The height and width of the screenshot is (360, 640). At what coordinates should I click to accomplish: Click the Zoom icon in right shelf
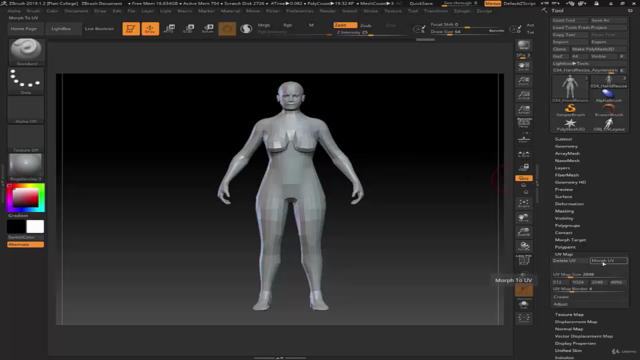tap(524, 81)
